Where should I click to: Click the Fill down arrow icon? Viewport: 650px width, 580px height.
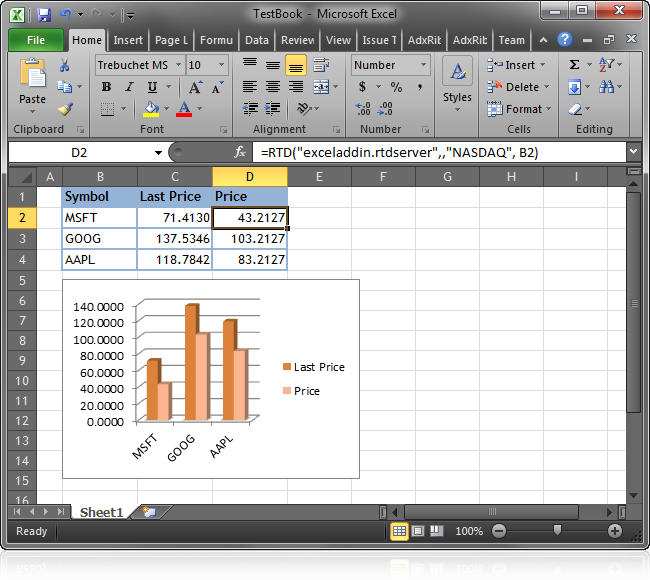click(575, 87)
